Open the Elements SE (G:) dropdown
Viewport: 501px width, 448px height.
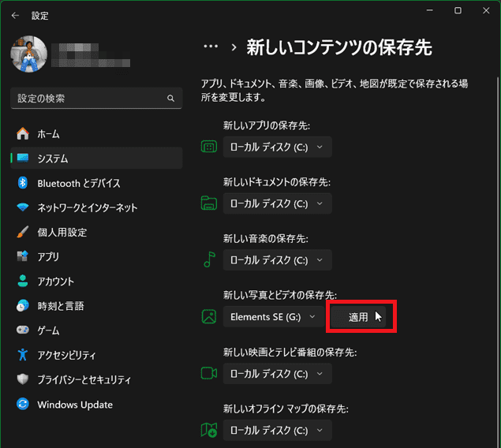pyautogui.click(x=273, y=317)
